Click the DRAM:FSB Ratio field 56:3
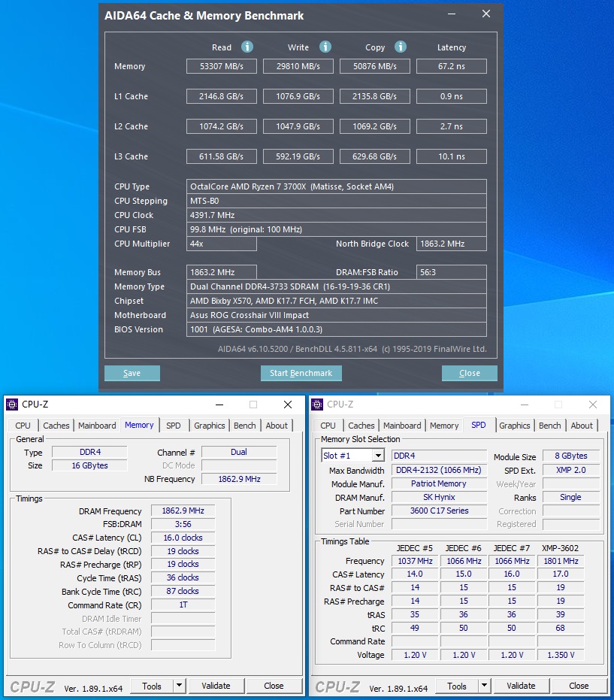 tap(452, 272)
